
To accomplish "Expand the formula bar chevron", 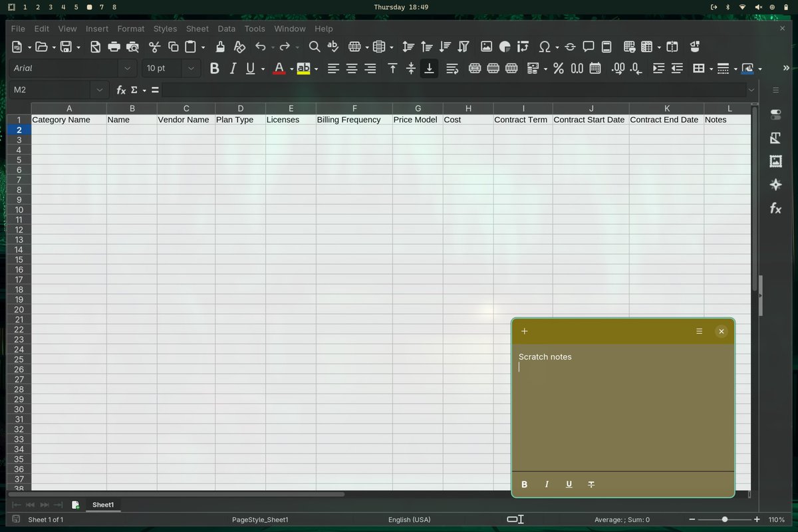I will pyautogui.click(x=751, y=90).
